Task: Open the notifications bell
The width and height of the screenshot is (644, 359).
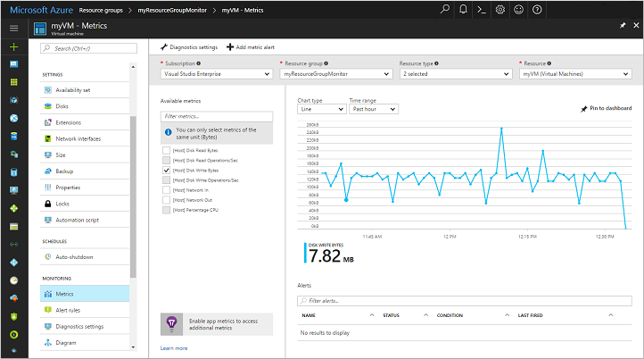Action: [463, 10]
